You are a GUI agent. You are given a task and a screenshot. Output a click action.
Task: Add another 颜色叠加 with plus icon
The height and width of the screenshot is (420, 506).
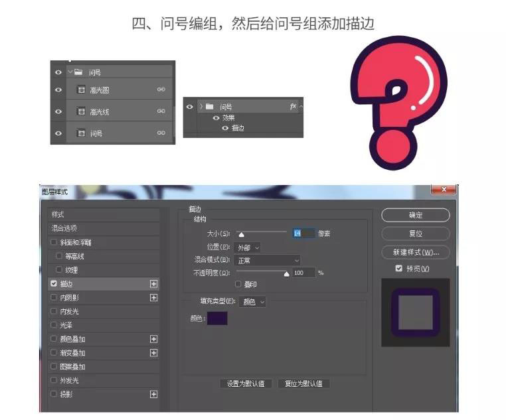coord(153,339)
